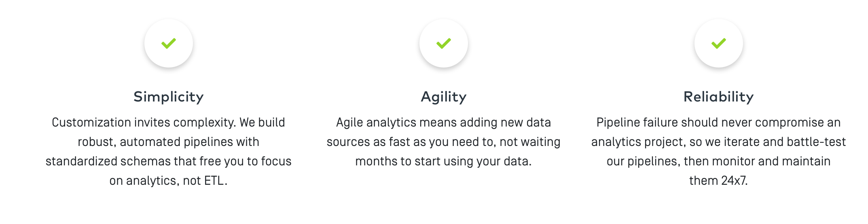Click the green checkmark above Simplicity
Screen dimensions: 868x224
pos(169,43)
